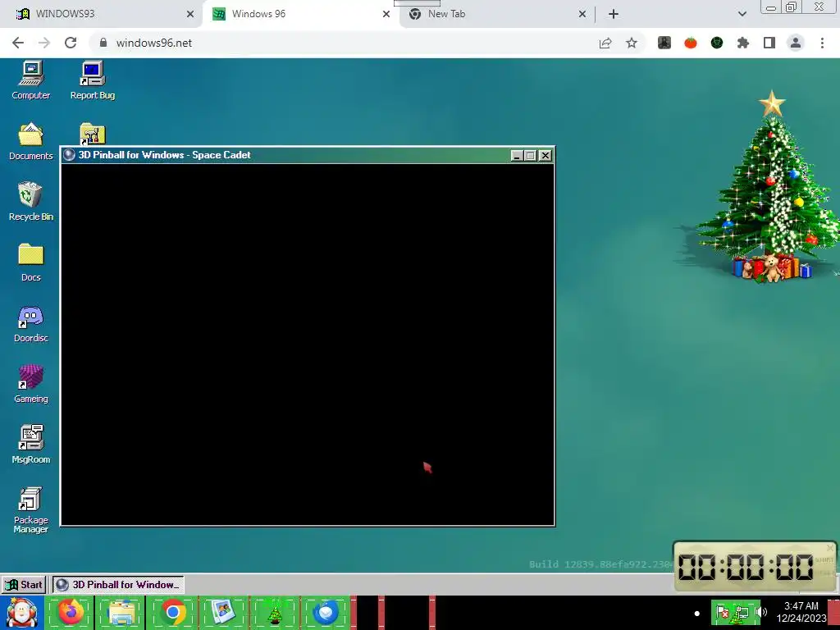
Task: Open the shortcut icon under Report Bug
Action: click(93, 134)
